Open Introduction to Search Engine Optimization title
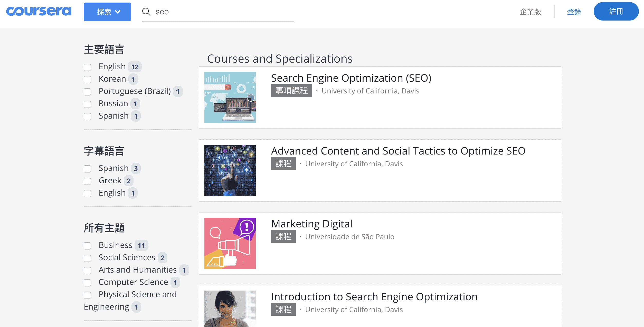 [374, 297]
